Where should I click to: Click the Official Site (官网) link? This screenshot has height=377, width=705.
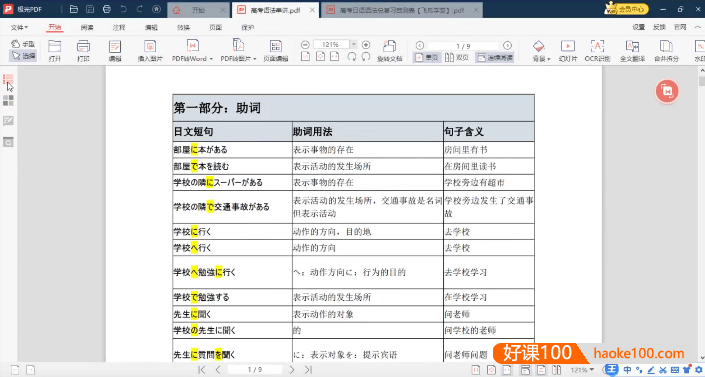click(680, 27)
